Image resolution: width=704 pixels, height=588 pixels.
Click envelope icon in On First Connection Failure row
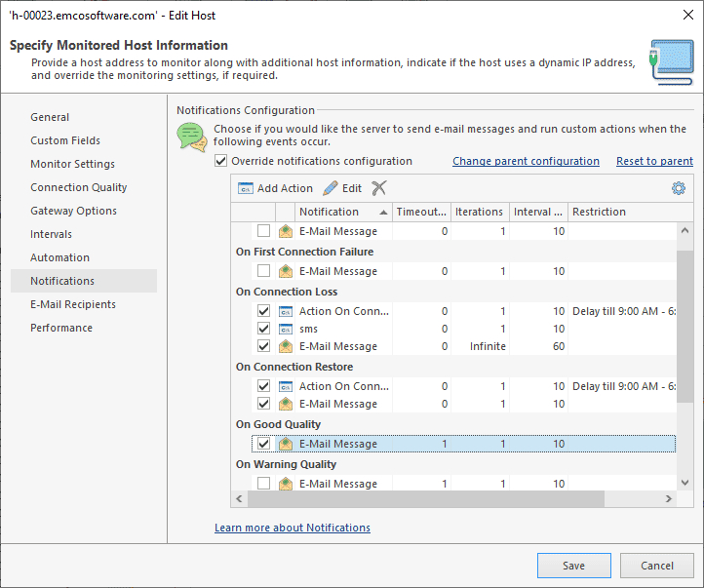286,271
